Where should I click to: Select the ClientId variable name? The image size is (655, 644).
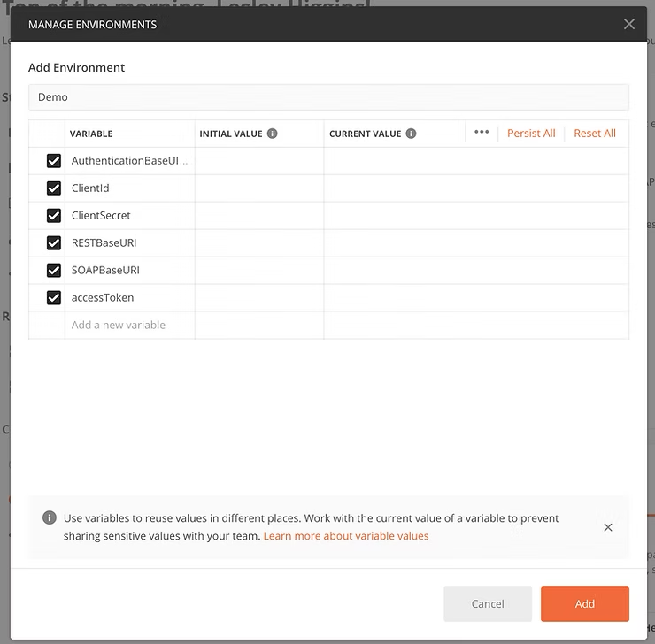[90, 188]
